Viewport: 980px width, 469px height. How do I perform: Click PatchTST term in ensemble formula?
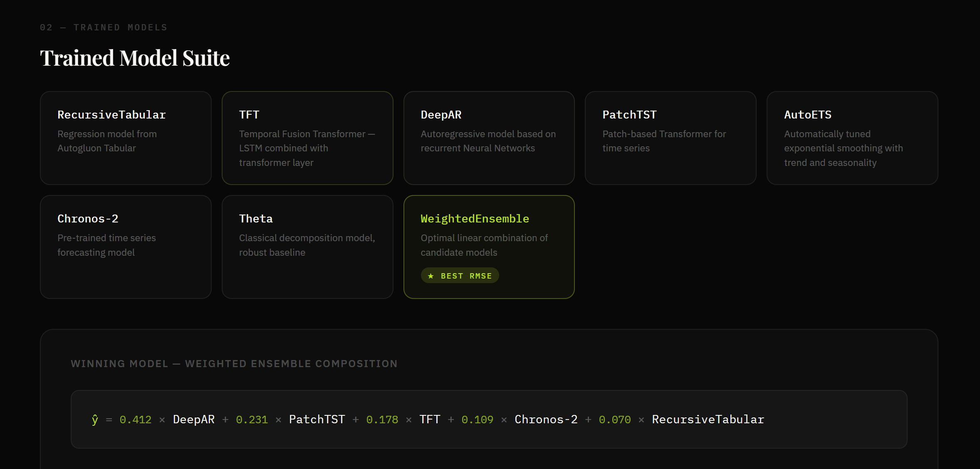(317, 420)
